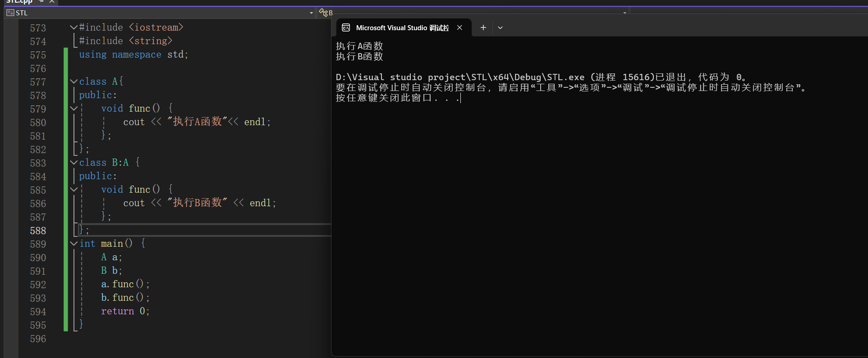
Task: Collapse class A at line 577
Action: coord(74,82)
